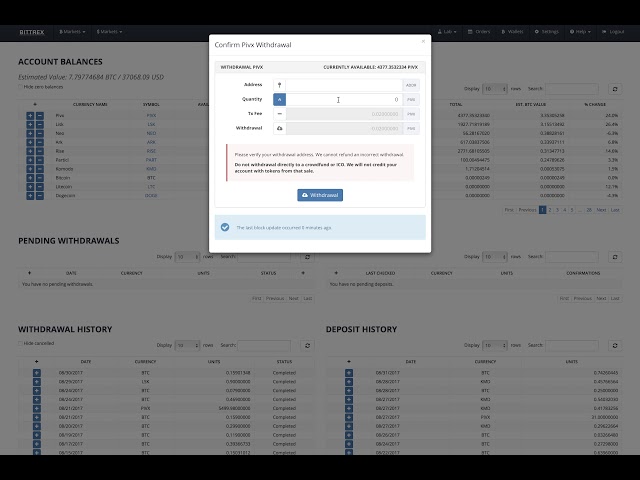
Task: Click the block update checkmark icon
Action: pos(225,227)
